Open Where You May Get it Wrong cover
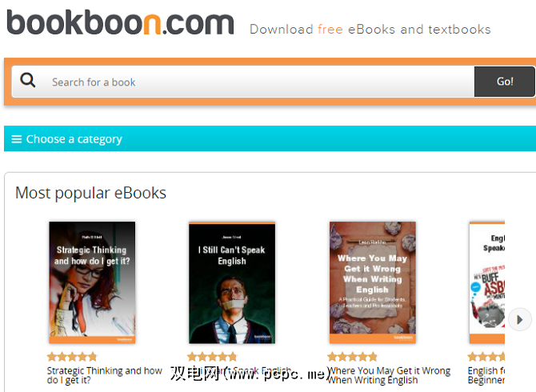 [x=373, y=282]
